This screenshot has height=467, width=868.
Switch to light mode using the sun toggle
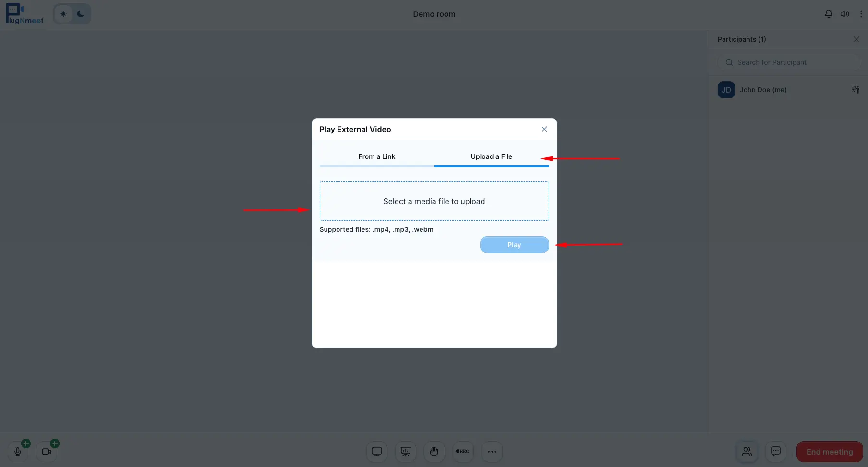(x=63, y=14)
